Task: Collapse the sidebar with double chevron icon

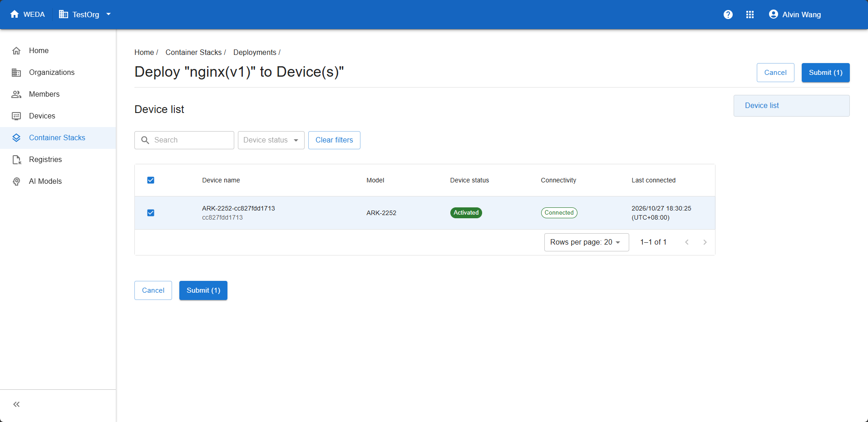Action: tap(16, 404)
